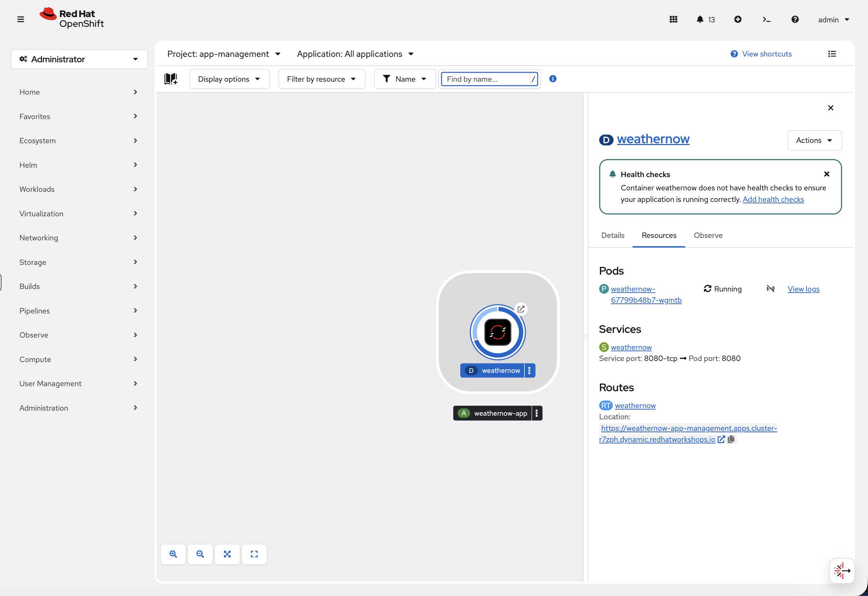868x596 pixels.
Task: Switch to the Details tab
Action: (x=612, y=235)
